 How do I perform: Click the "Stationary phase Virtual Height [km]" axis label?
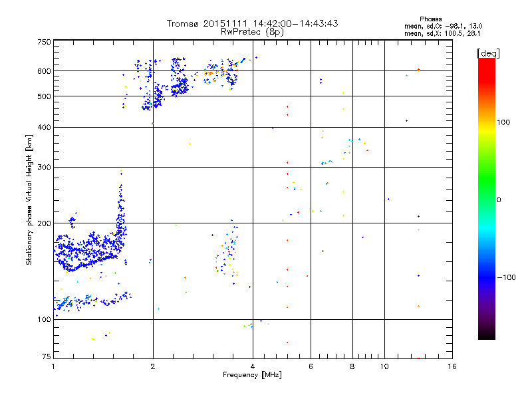29,199
